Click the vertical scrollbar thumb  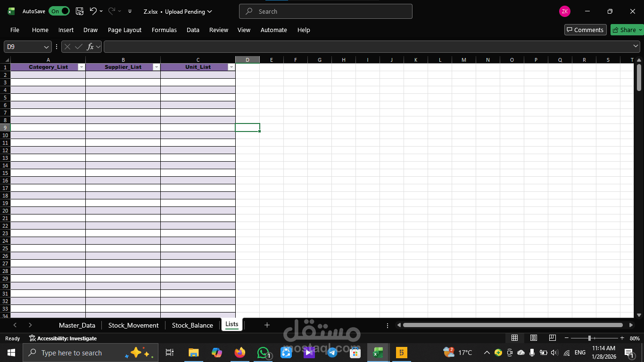(639, 78)
